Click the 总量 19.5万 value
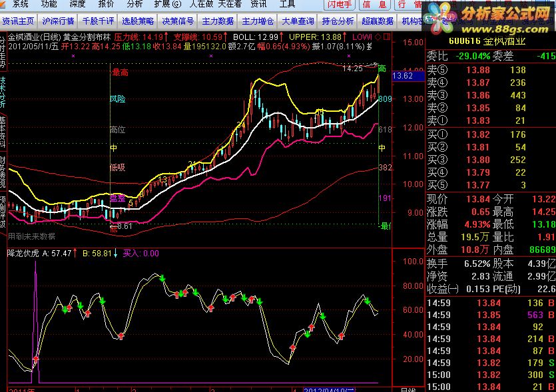 click(476, 237)
